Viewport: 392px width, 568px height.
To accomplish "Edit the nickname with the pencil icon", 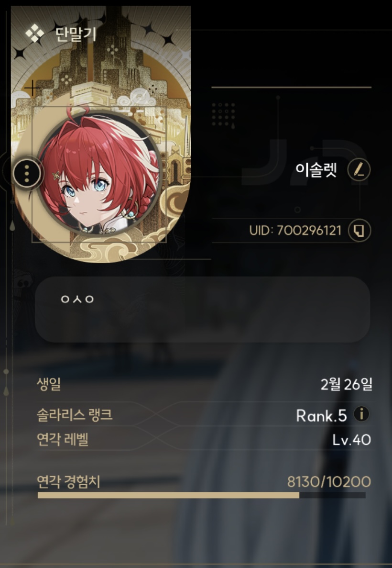I will coord(359,169).
